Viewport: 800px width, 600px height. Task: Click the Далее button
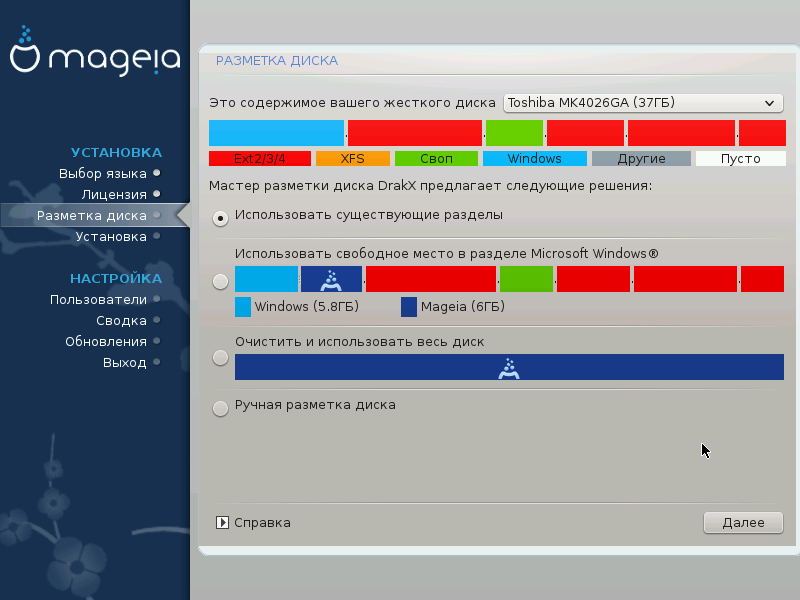coord(743,522)
